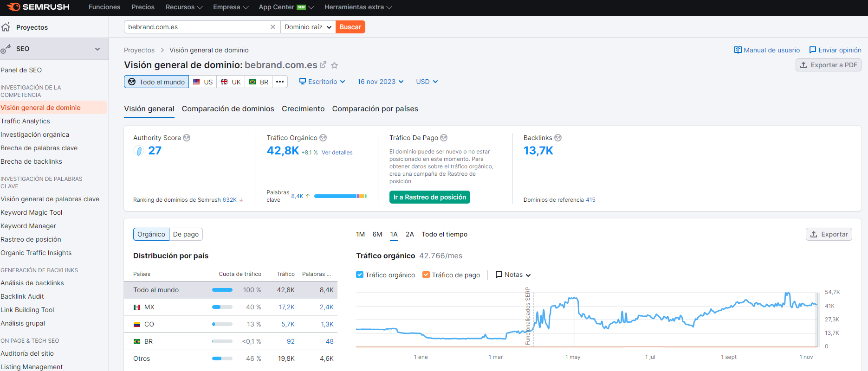Click Exportar a PDF

tap(829, 65)
